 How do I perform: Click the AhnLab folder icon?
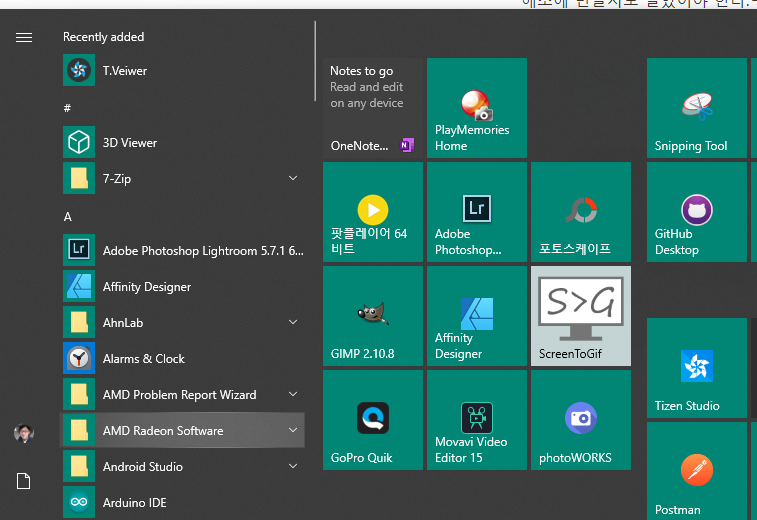[79, 322]
